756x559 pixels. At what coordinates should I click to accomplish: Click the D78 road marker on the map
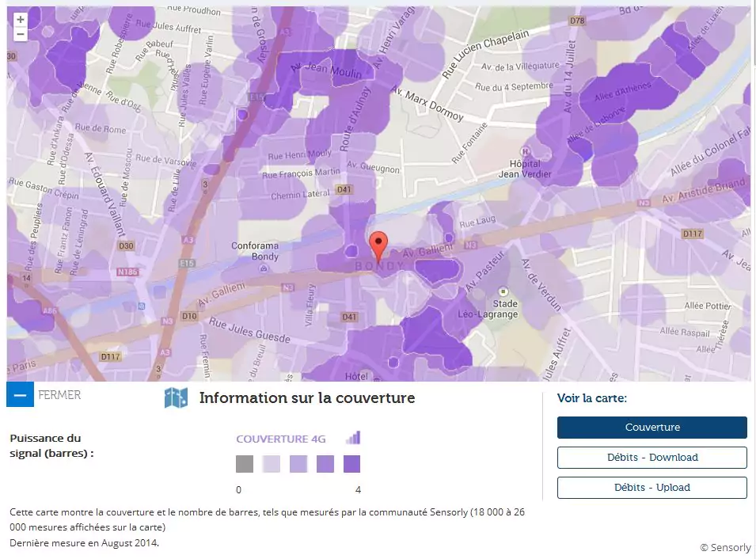pos(576,20)
